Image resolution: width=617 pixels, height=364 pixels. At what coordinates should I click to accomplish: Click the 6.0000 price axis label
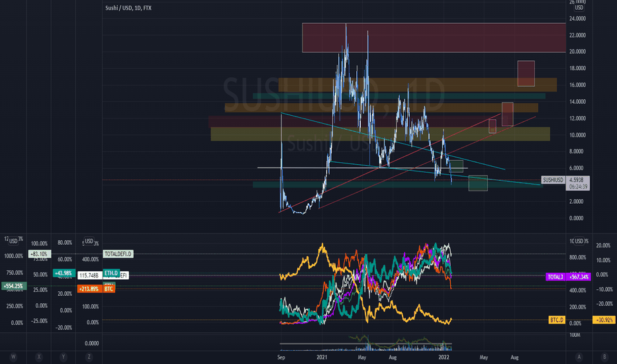tap(576, 168)
